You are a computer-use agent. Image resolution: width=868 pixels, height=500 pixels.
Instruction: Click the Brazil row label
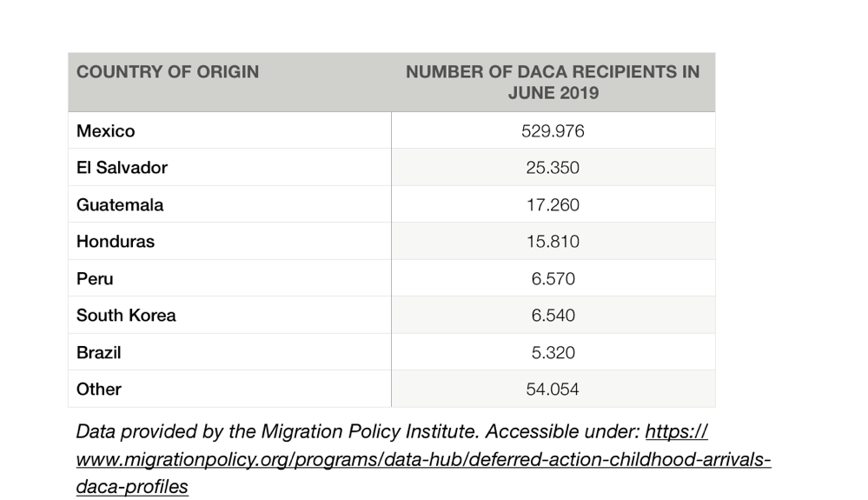[98, 353]
